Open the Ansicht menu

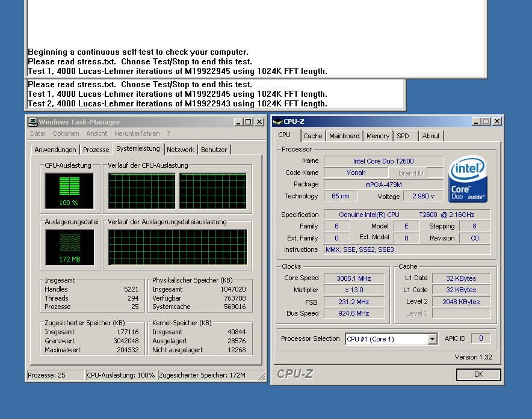[x=96, y=133]
